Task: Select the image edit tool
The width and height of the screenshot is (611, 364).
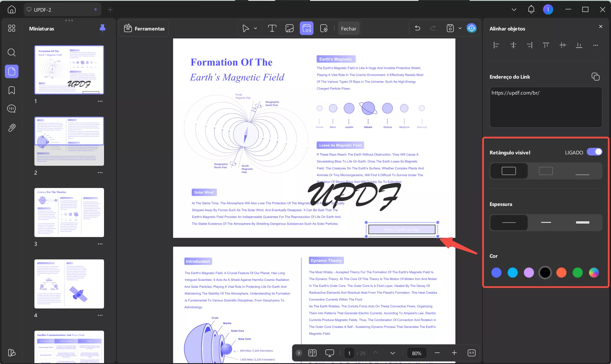Action: click(289, 28)
